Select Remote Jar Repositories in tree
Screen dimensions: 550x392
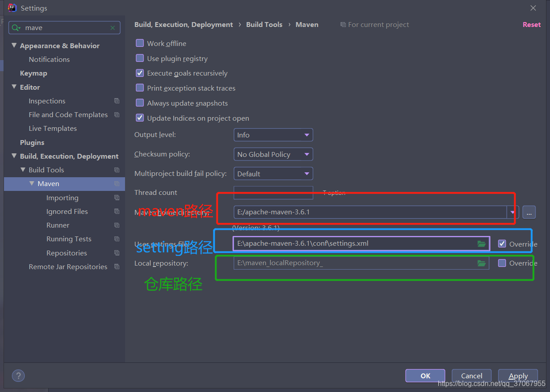(x=68, y=267)
